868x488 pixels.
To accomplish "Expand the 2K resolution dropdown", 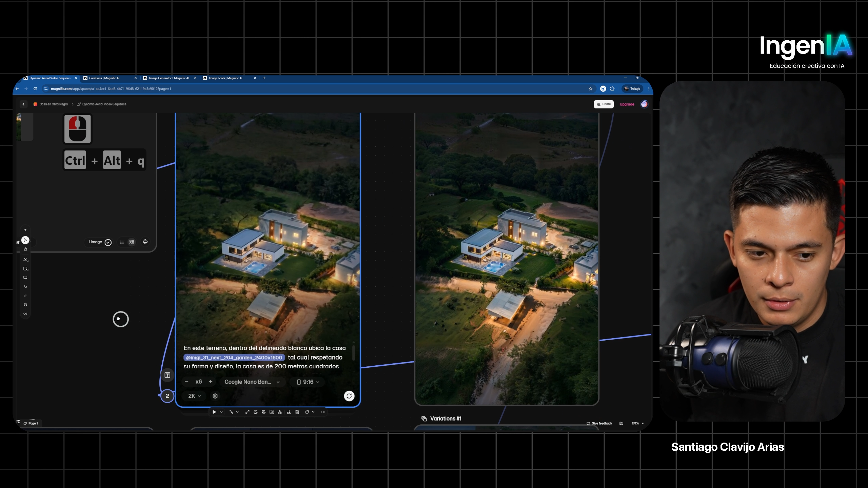I will pyautogui.click(x=194, y=396).
